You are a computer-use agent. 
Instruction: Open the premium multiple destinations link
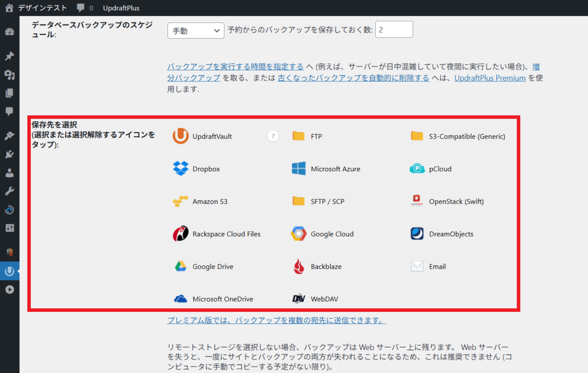[x=276, y=321]
